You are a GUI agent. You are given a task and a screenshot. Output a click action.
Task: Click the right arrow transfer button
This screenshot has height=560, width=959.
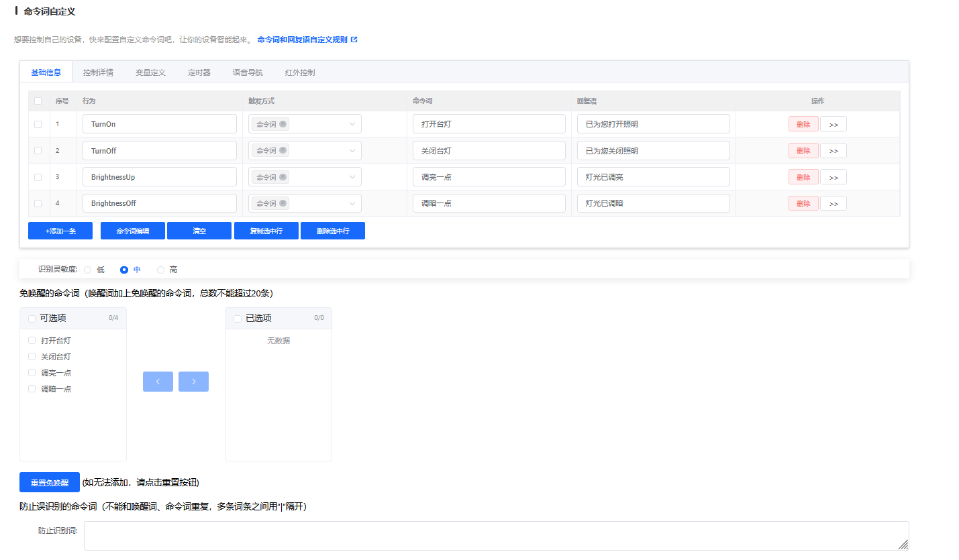193,382
